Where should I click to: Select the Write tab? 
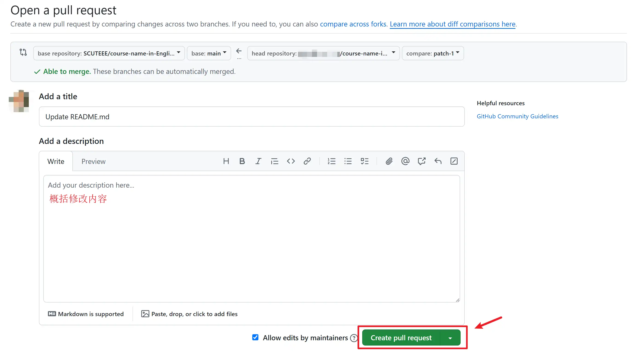56,161
